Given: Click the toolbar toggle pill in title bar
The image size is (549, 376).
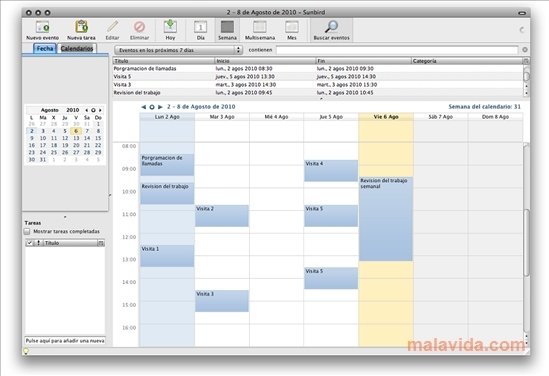Looking at the screenshot, I should (522, 13).
